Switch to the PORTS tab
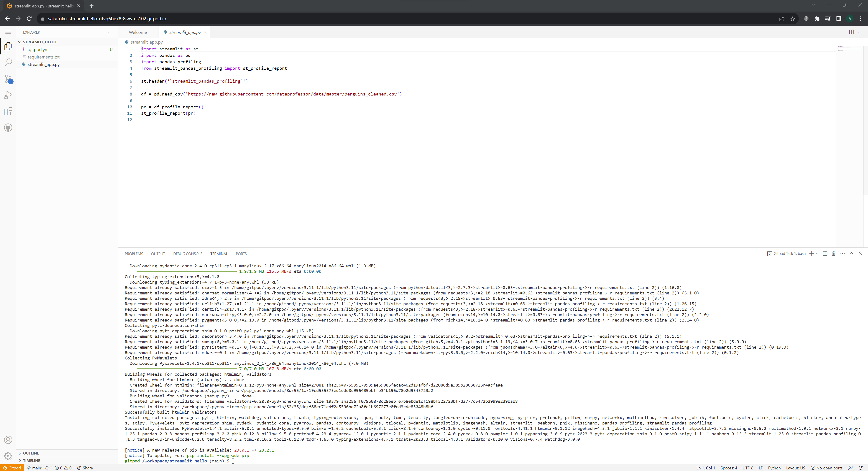The height and width of the screenshot is (471, 868). [x=241, y=254]
